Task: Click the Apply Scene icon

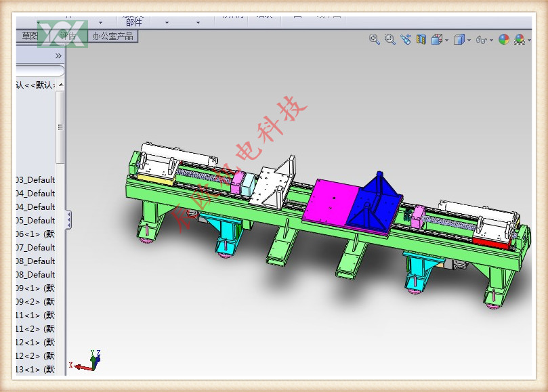Action: tap(520, 39)
